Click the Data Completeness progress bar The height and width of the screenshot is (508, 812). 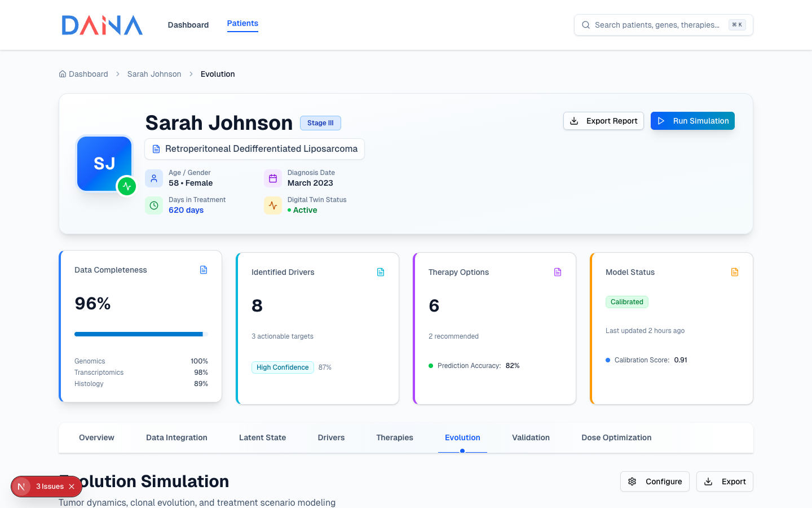coord(141,334)
